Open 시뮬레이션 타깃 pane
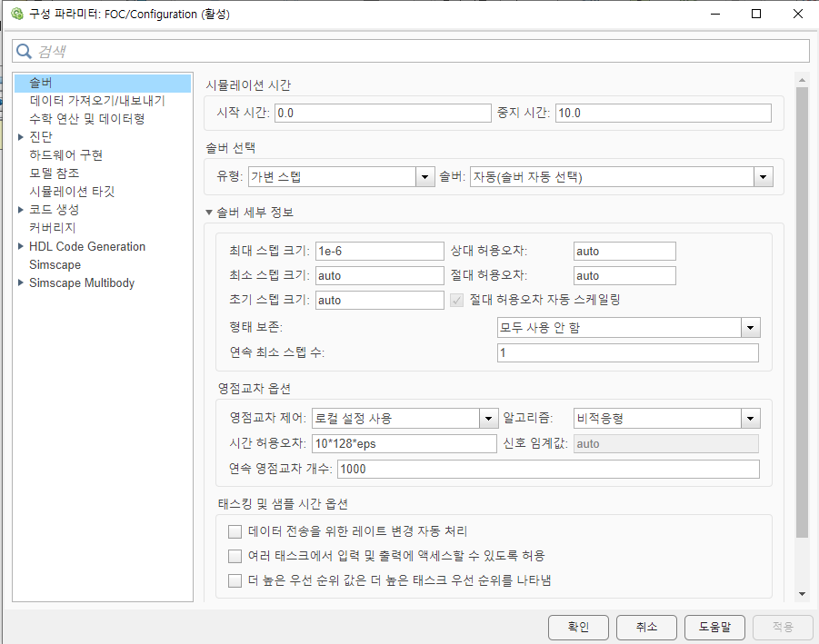The height and width of the screenshot is (644, 819). (72, 192)
